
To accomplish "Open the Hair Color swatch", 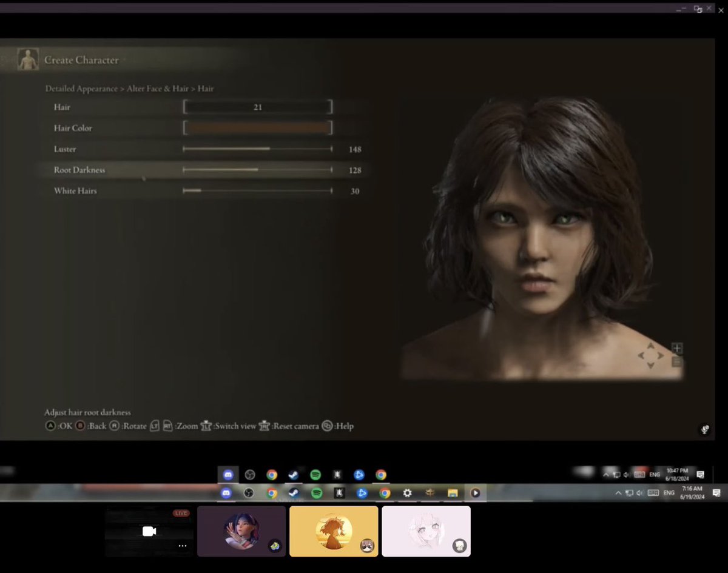I will pyautogui.click(x=258, y=128).
